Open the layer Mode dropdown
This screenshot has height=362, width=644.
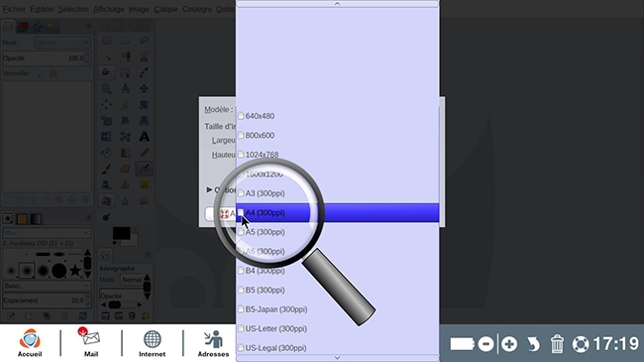[x=62, y=43]
